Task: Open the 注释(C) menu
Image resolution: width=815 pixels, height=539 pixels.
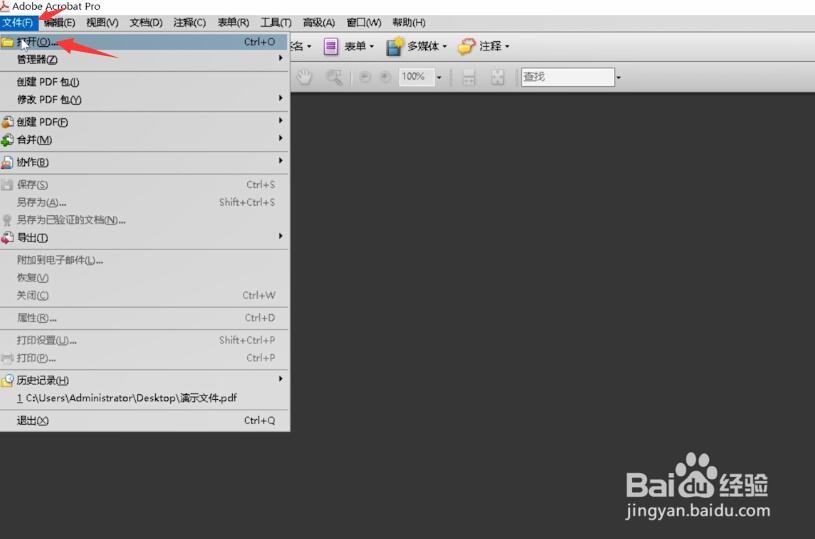Action: coord(190,22)
